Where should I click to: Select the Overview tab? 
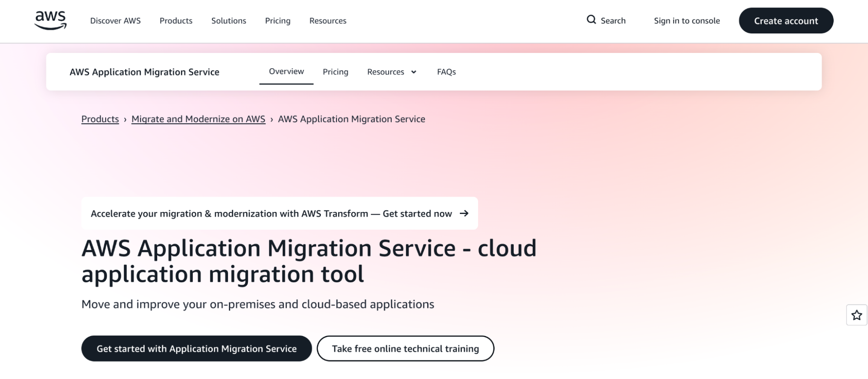click(x=286, y=72)
